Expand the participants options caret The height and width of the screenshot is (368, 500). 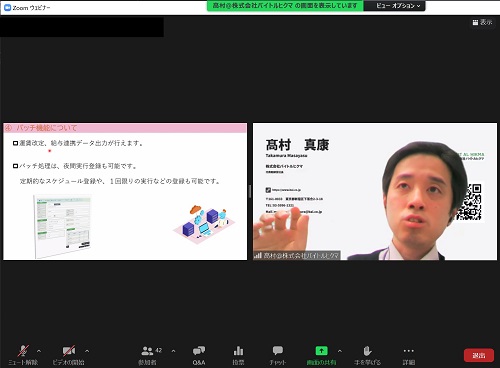173,351
